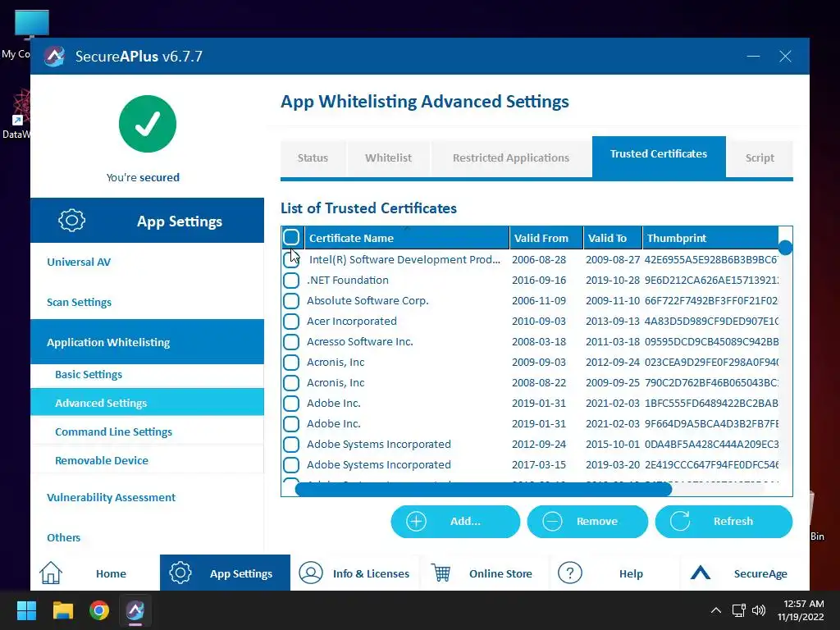Open the Restricted Applications tab
Viewport: 840px width, 630px height.
pos(511,158)
